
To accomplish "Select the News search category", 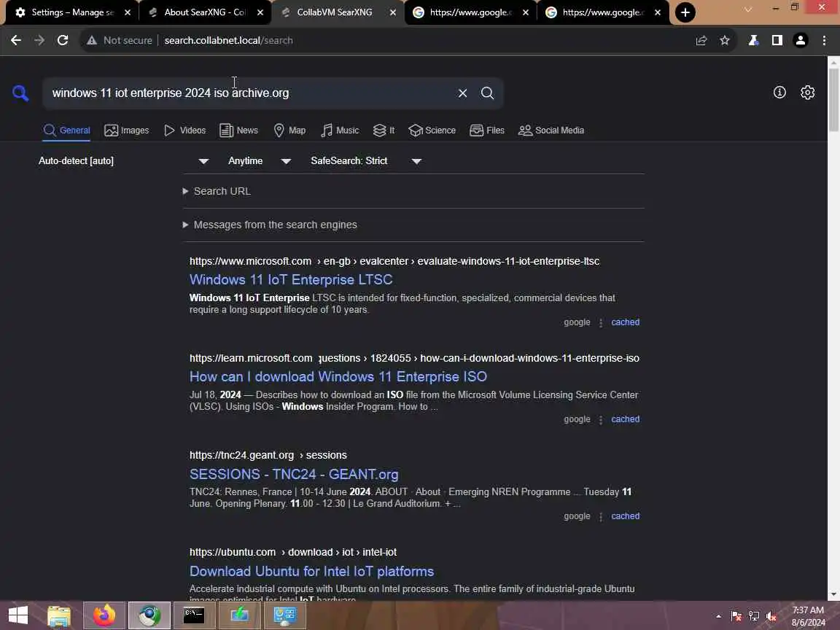I will pyautogui.click(x=238, y=131).
